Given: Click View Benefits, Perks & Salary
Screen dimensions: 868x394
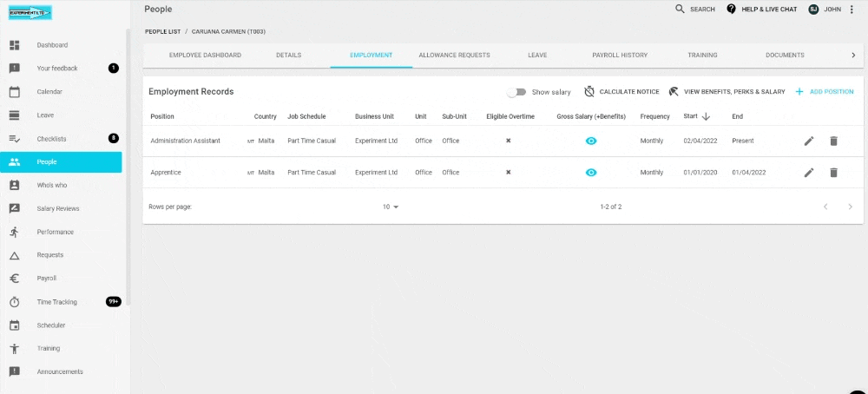Looking at the screenshot, I should [x=727, y=92].
